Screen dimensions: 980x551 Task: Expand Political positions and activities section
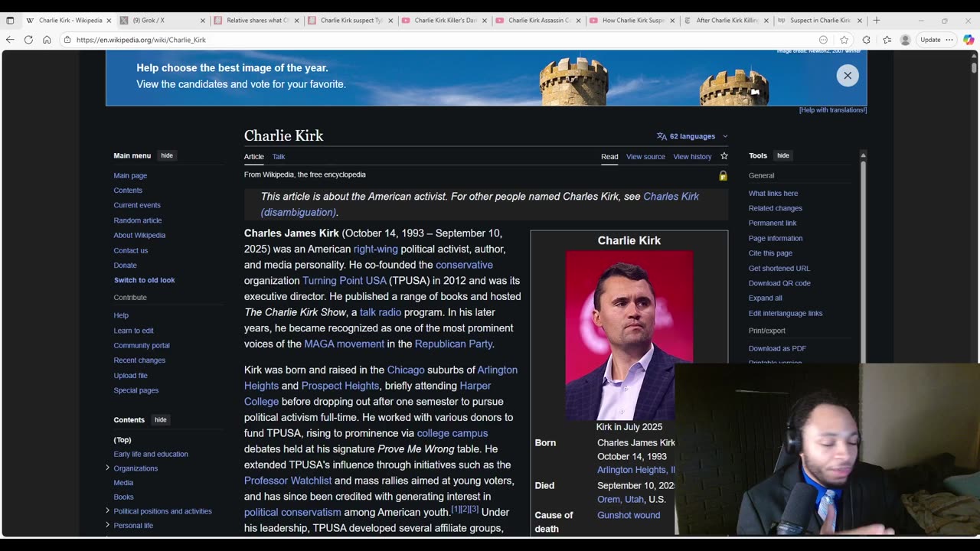(107, 510)
